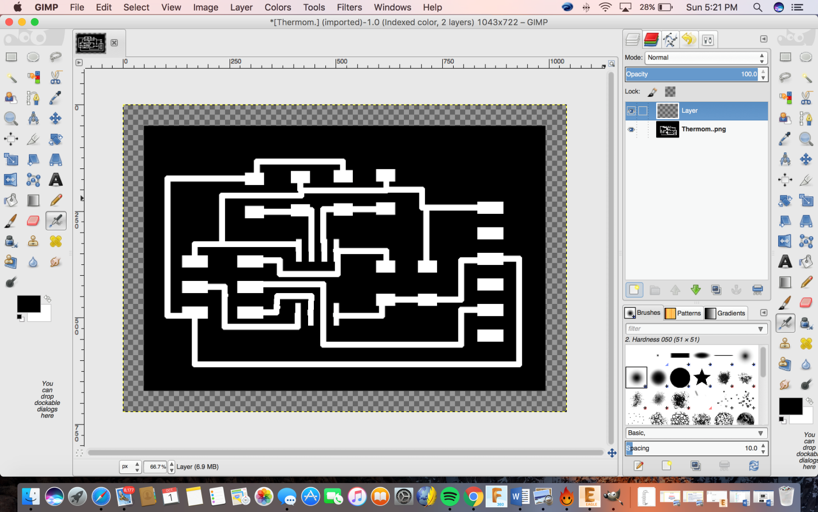Select Flip tool in left toolbox
Screen dimensions: 818x512
pos(11,180)
